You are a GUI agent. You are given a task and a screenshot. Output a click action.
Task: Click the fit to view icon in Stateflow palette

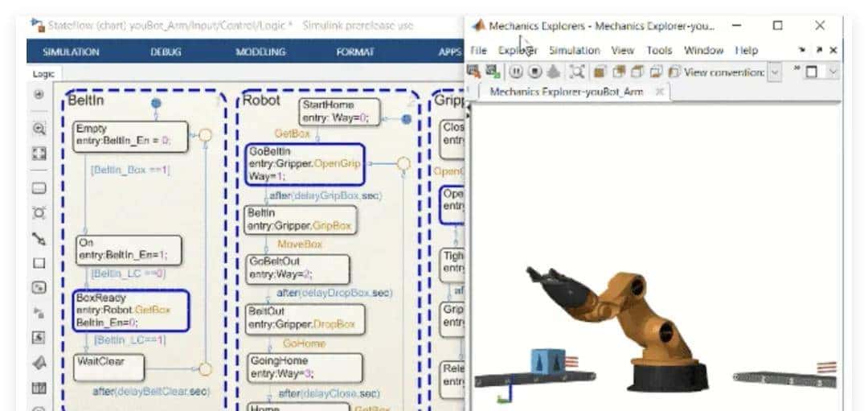pyautogui.click(x=39, y=153)
